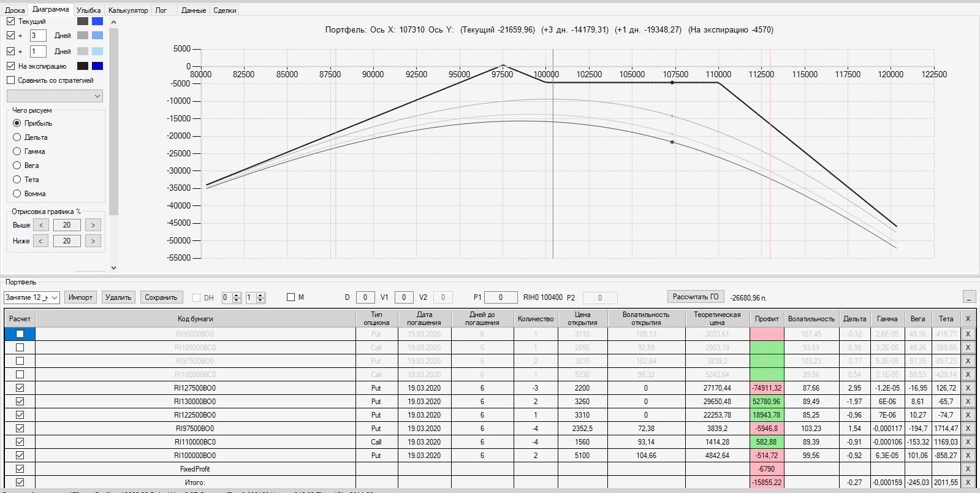This screenshot has width=980, height=493.
Task: Click the X button on the RI100000BC0 call row
Action: click(968, 375)
